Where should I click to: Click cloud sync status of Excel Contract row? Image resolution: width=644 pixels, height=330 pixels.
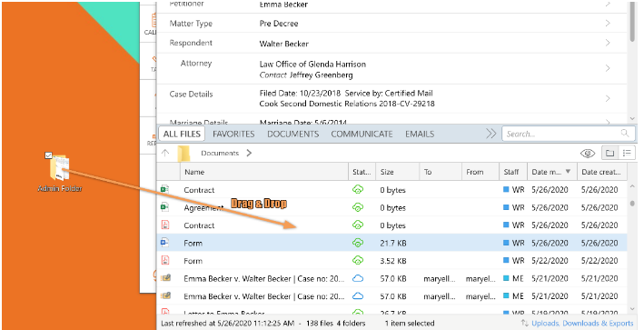click(x=358, y=190)
